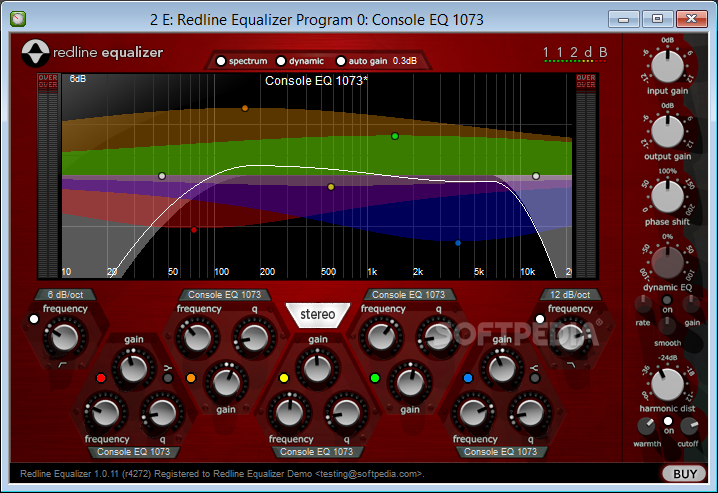Click the stereo mode button
Image resolution: width=718 pixels, height=493 pixels.
(317, 314)
